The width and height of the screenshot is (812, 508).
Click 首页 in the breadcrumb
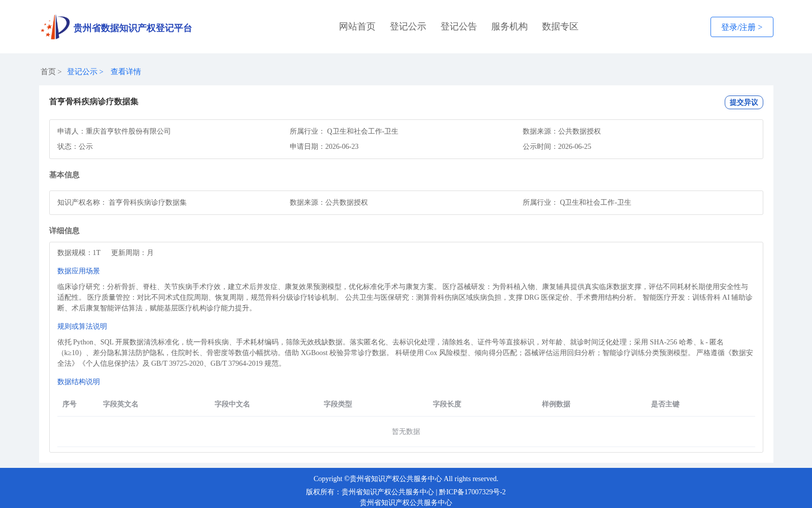(48, 72)
